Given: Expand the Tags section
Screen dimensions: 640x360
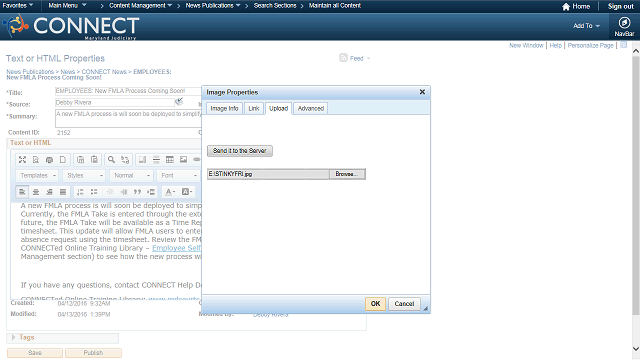Looking at the screenshot, I should click(13, 337).
